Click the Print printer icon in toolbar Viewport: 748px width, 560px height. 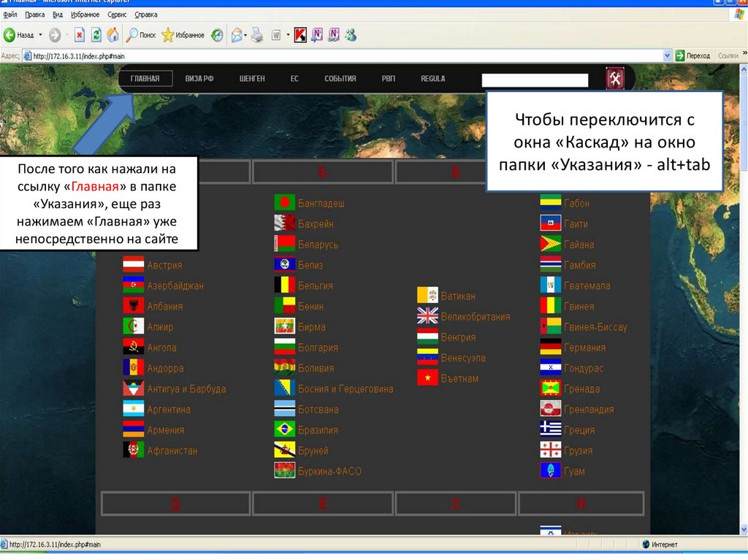tap(257, 34)
